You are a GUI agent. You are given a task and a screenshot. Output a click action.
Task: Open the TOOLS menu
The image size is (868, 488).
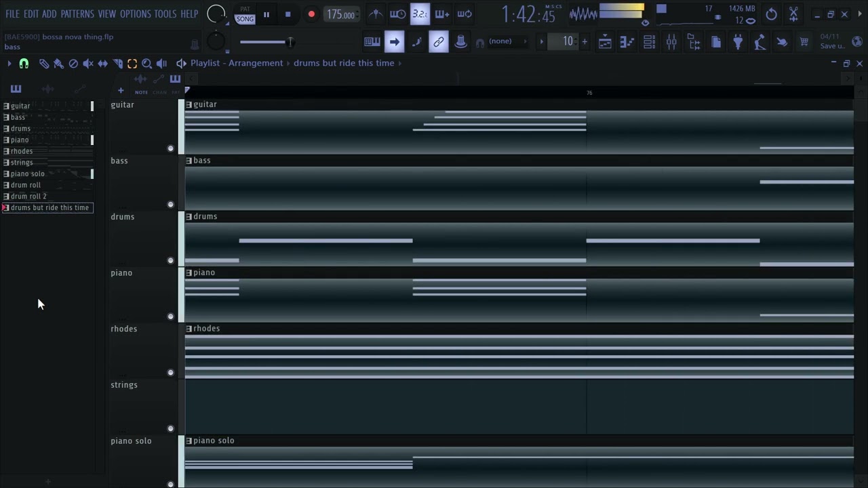tap(165, 14)
